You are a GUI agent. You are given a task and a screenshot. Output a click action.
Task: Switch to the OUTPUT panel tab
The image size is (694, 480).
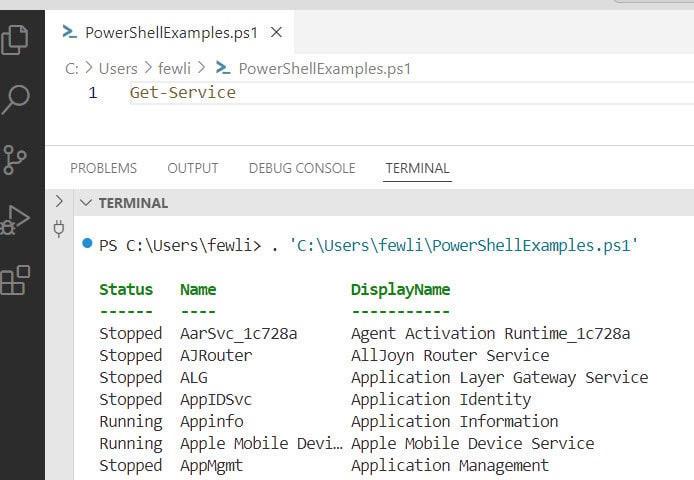pyautogui.click(x=193, y=168)
